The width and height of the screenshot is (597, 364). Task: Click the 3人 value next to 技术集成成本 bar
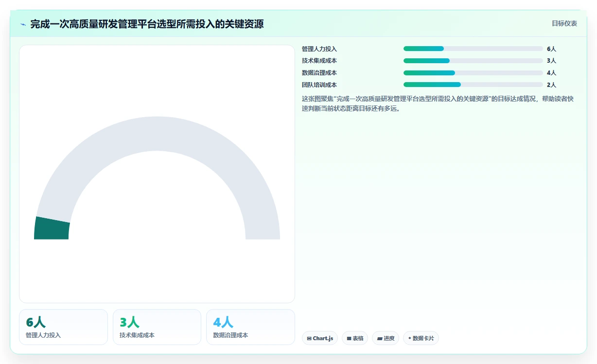[551, 61]
